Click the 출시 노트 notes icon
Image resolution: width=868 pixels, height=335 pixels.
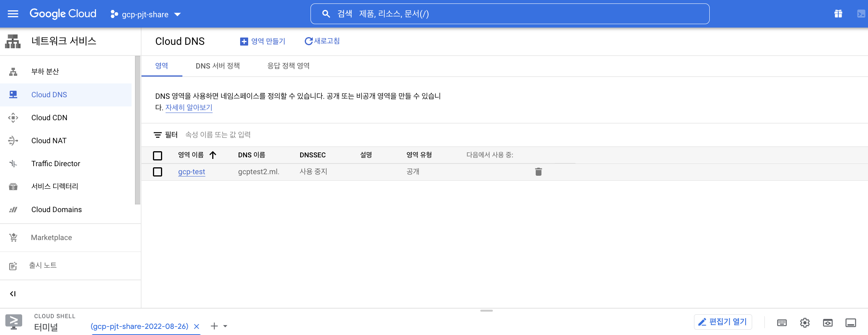(x=13, y=266)
